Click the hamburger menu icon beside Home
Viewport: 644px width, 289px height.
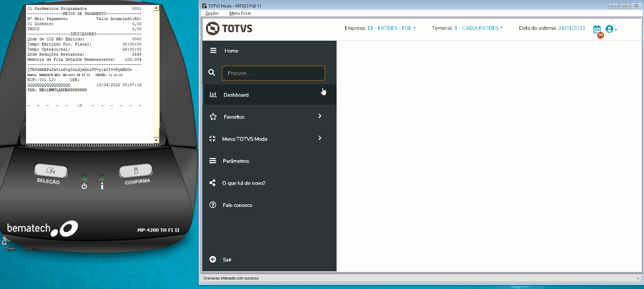coord(213,51)
